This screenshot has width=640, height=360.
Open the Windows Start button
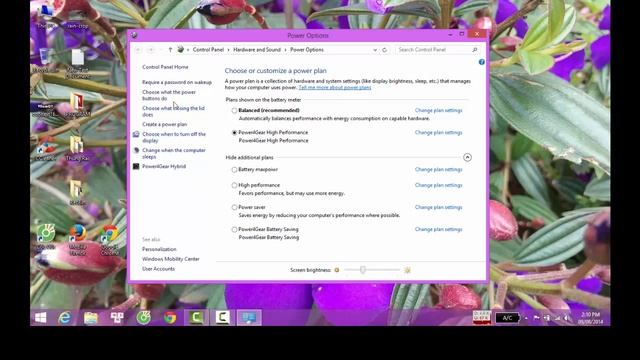[40, 318]
